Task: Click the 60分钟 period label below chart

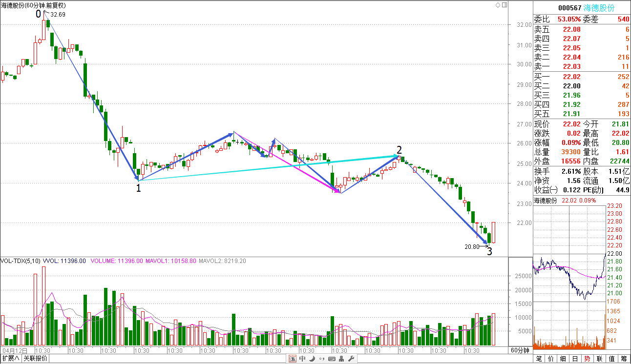Action: tap(520, 350)
